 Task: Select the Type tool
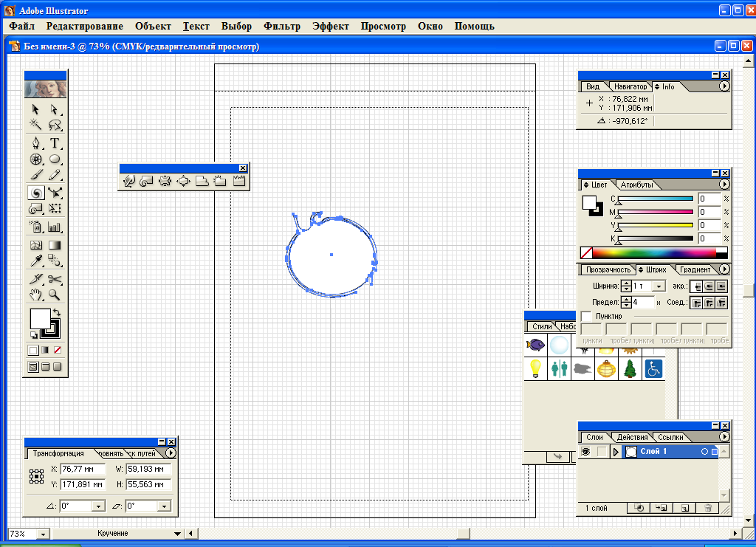click(x=55, y=142)
